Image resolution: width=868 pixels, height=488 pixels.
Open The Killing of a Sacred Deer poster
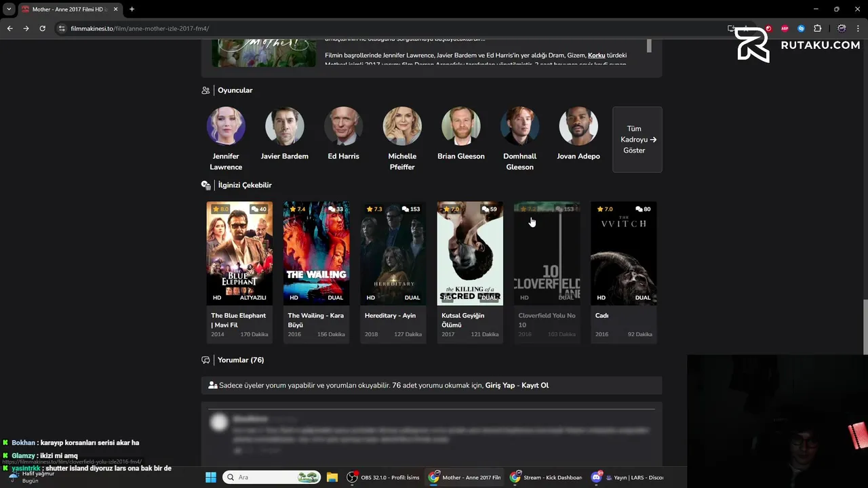[470, 253]
